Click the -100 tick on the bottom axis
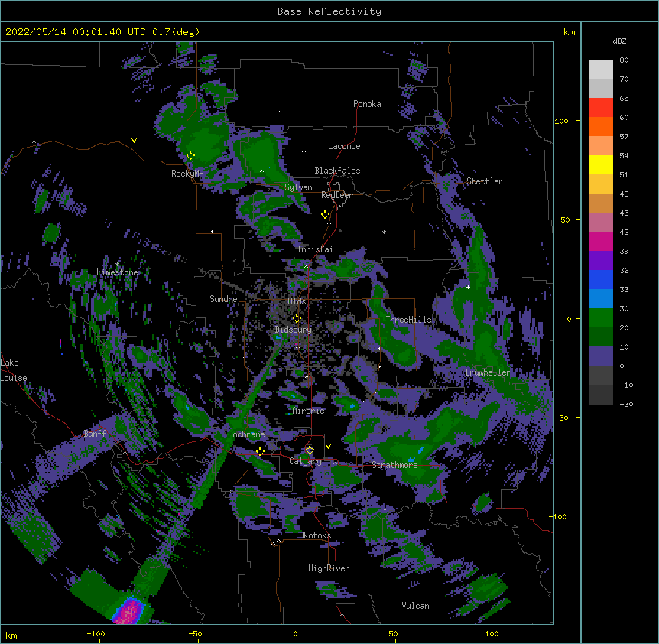659x644 pixels. click(96, 634)
